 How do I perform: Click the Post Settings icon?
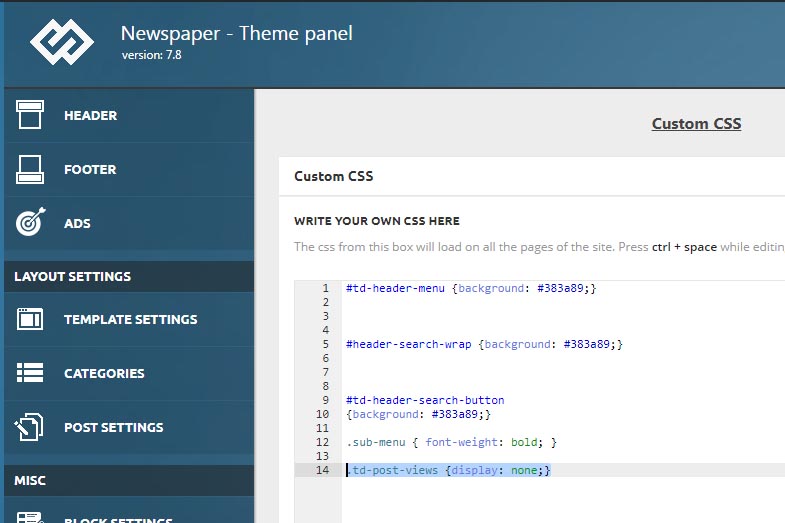click(x=29, y=427)
